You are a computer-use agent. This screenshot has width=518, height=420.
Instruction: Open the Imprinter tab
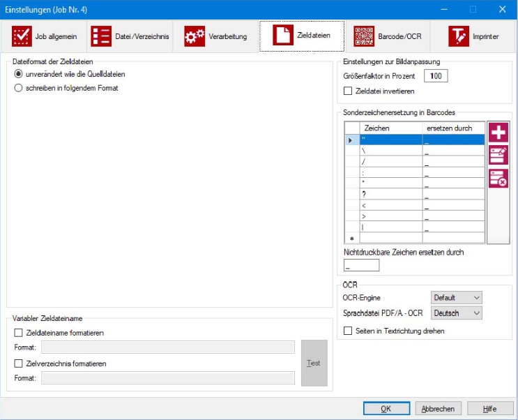click(473, 36)
